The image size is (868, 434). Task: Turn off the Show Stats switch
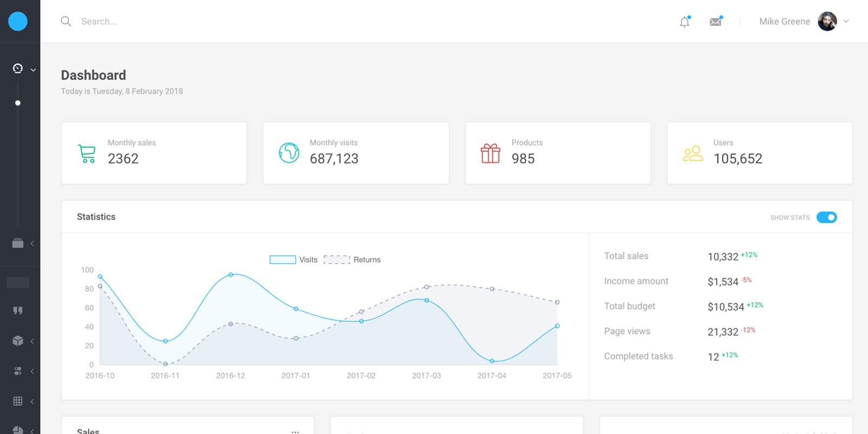pos(826,218)
